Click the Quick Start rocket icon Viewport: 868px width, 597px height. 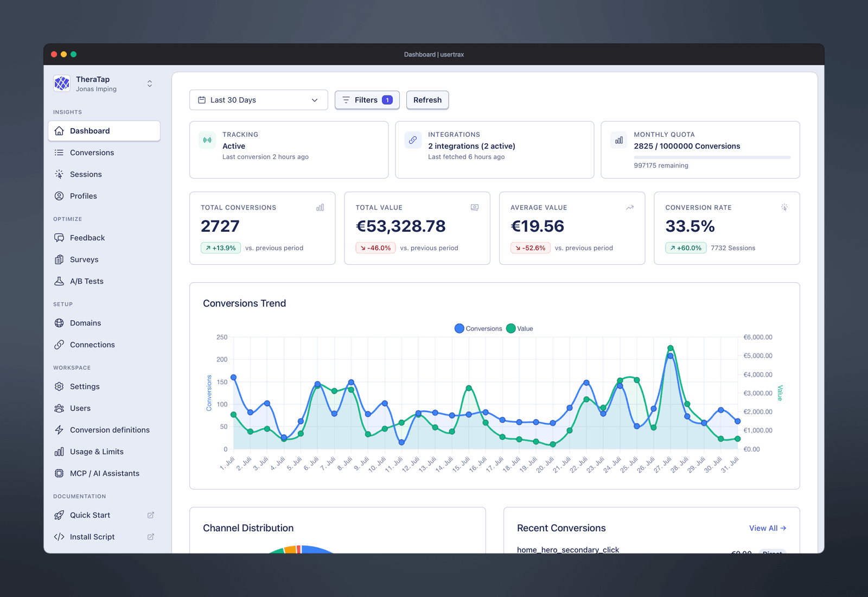click(x=59, y=515)
